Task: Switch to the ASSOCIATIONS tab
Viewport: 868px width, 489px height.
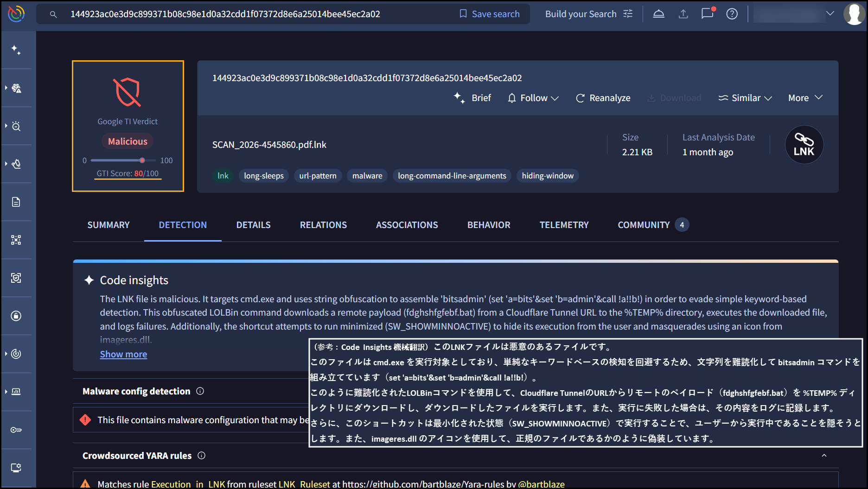Action: point(407,225)
